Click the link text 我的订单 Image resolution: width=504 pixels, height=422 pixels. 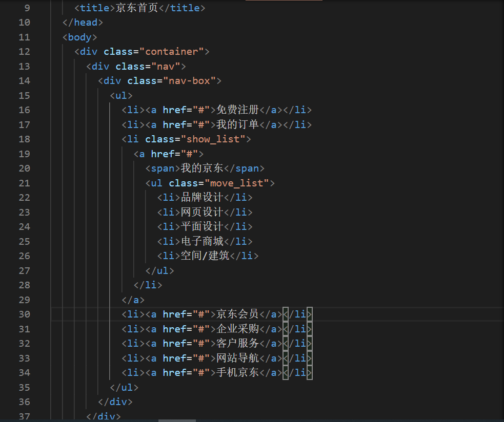pos(237,124)
